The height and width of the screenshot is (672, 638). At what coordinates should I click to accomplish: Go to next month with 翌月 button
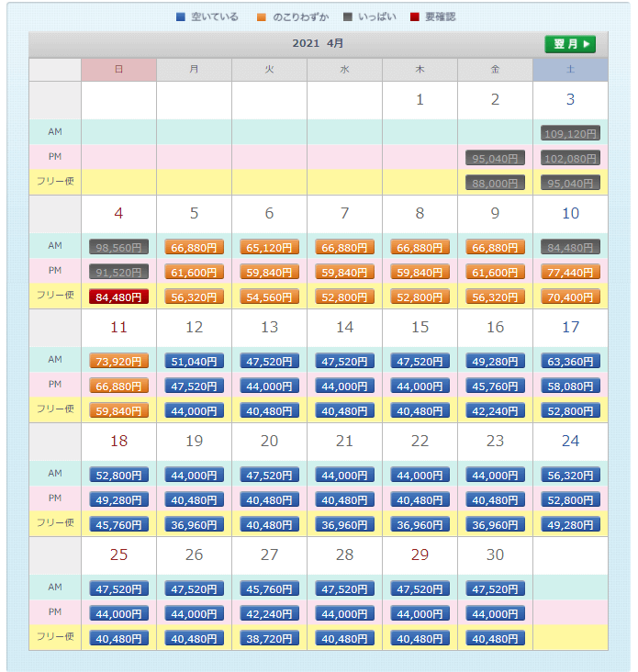coord(570,44)
